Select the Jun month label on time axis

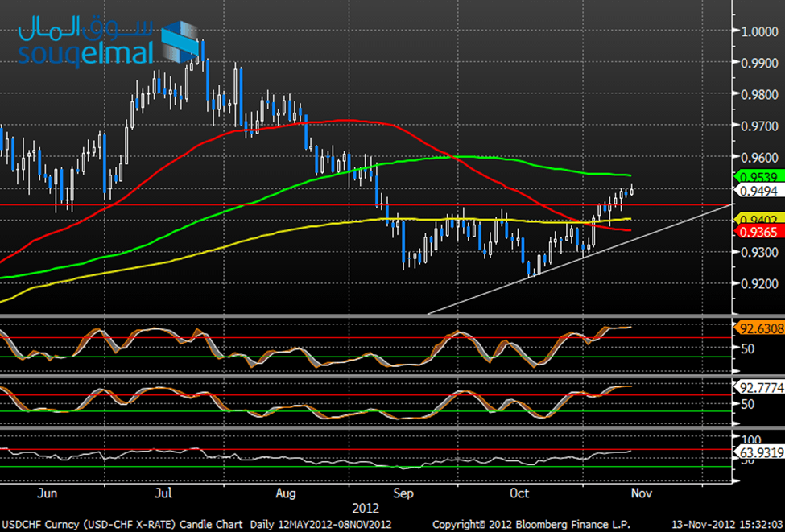[x=48, y=493]
